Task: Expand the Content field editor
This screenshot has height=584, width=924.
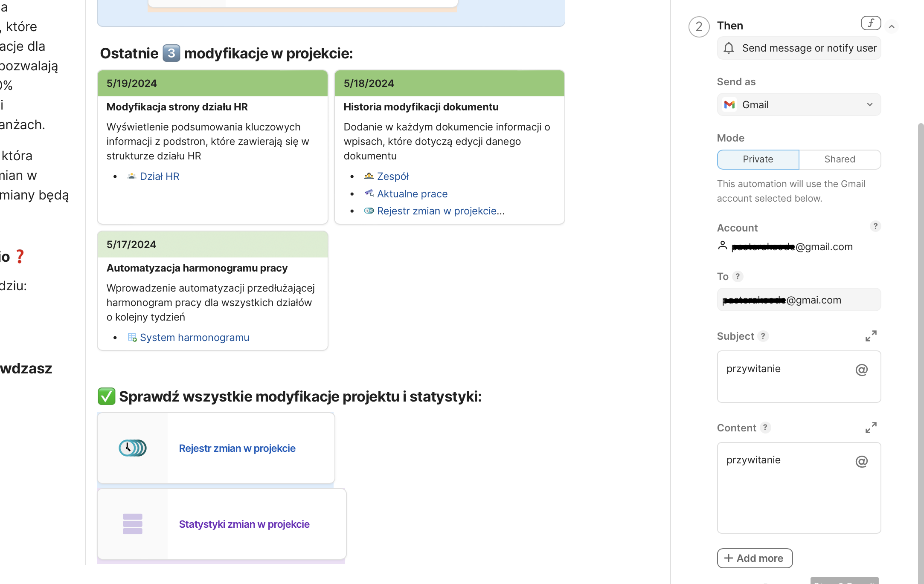Action: 871,428
